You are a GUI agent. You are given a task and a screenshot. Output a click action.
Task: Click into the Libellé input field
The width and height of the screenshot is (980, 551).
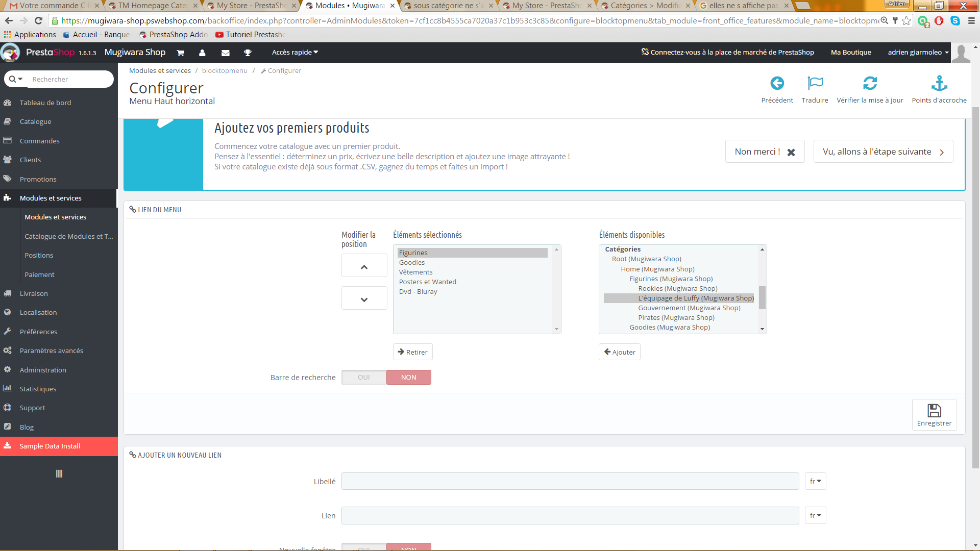click(x=570, y=481)
